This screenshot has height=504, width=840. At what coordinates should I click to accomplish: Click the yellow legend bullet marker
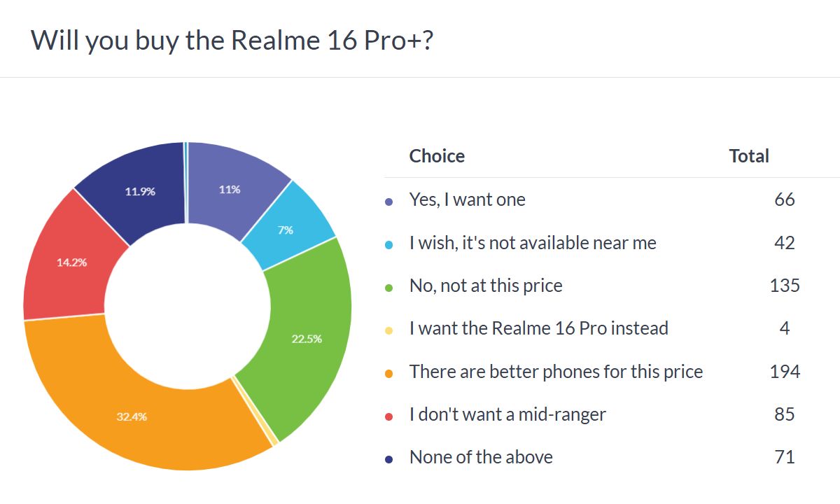[x=389, y=330]
